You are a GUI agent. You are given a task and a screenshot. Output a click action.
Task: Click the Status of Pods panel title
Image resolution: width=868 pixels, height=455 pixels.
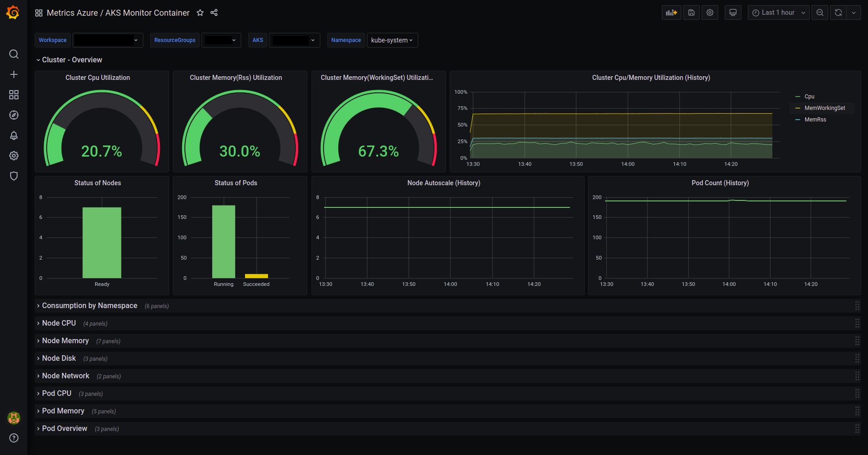tap(236, 183)
